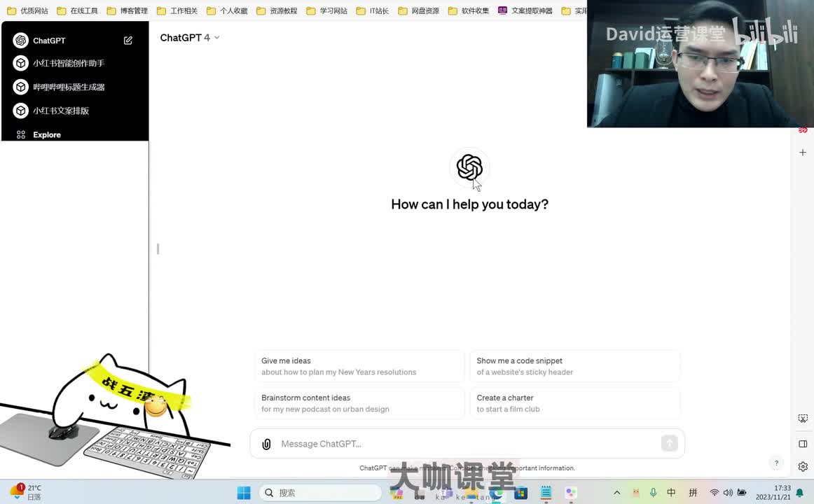Toggle the taskbar microphone icon
Image resolution: width=814 pixels, height=504 pixels.
(654, 493)
